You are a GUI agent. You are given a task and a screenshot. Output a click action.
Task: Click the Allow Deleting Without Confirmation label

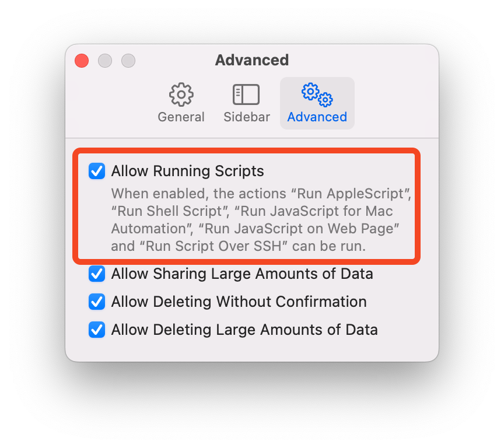pos(239,302)
